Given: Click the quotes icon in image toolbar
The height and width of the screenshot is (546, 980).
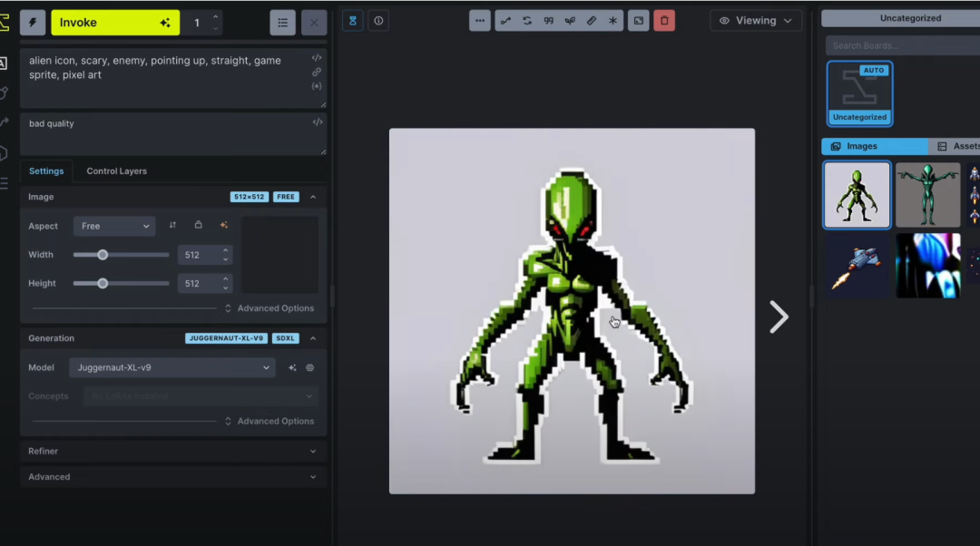Looking at the screenshot, I should point(548,20).
